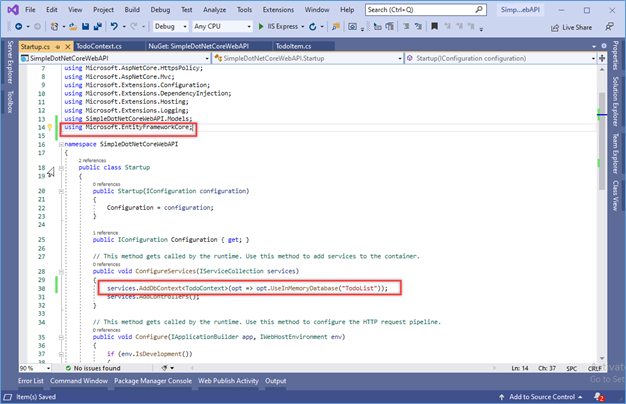Collapse the ConfigureServices method outline
626x404 pixels.
[x=61, y=271]
